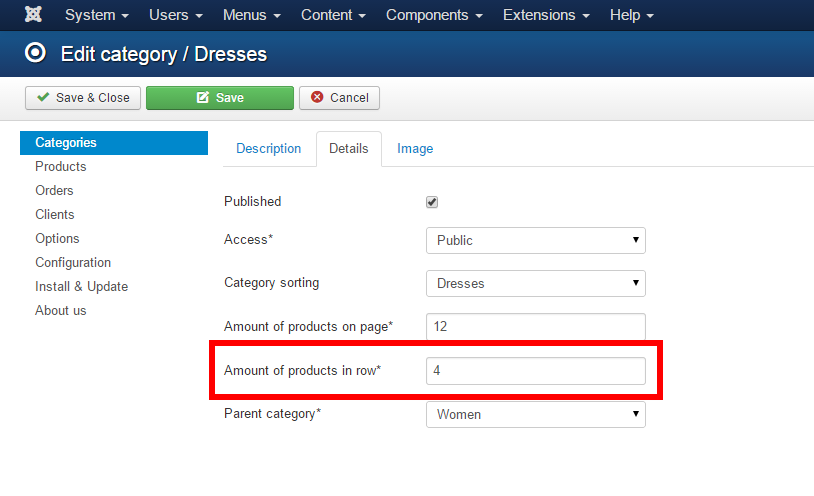Click the Save & Close button
The width and height of the screenshot is (814, 496).
pos(83,98)
